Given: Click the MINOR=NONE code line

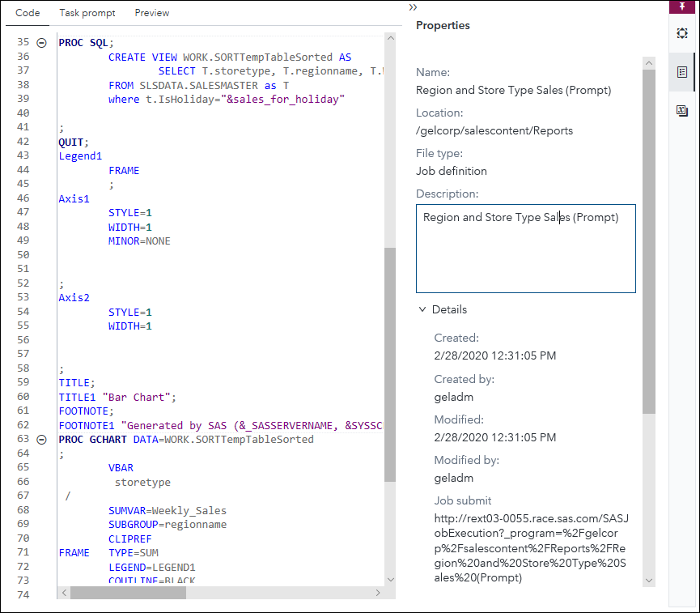Looking at the screenshot, I should coord(139,241).
